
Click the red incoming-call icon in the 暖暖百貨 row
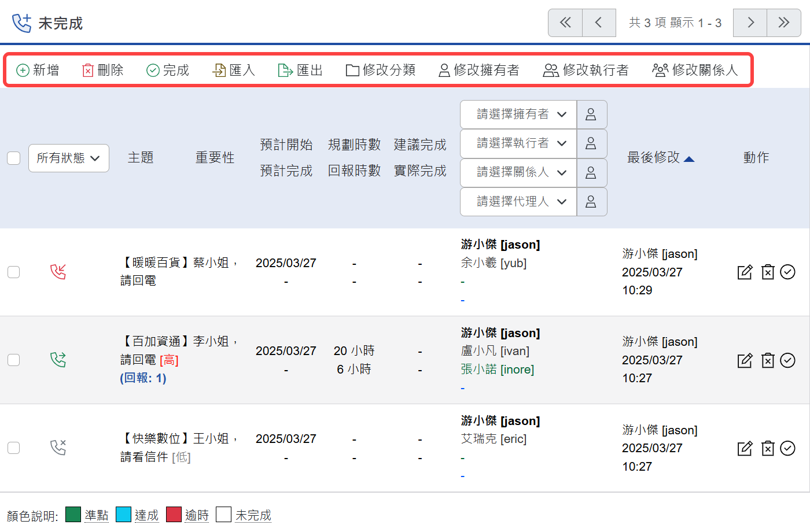tap(58, 272)
